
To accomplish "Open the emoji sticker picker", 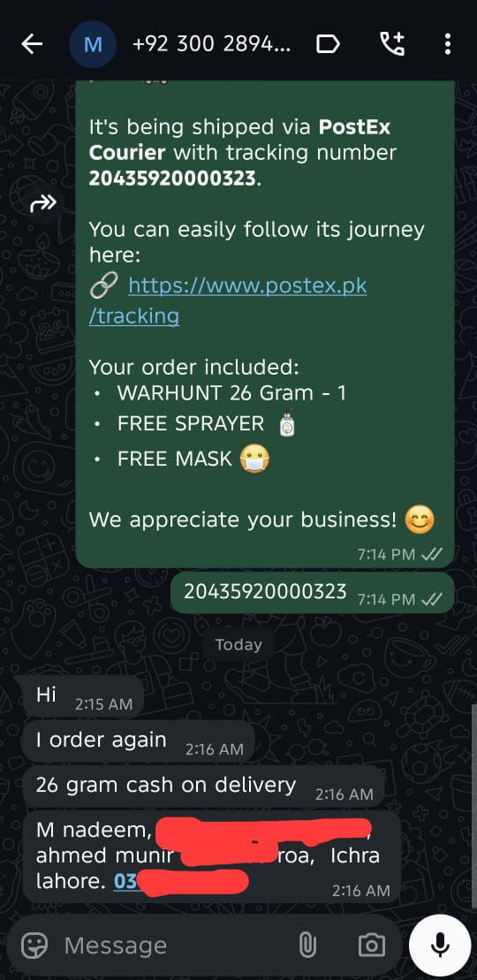I will click(34, 946).
